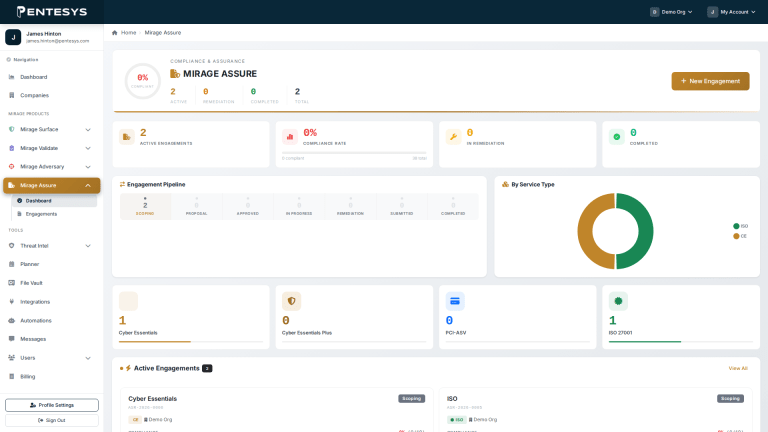Image resolution: width=768 pixels, height=432 pixels.
Task: Click the New Engagement button
Action: [710, 81]
